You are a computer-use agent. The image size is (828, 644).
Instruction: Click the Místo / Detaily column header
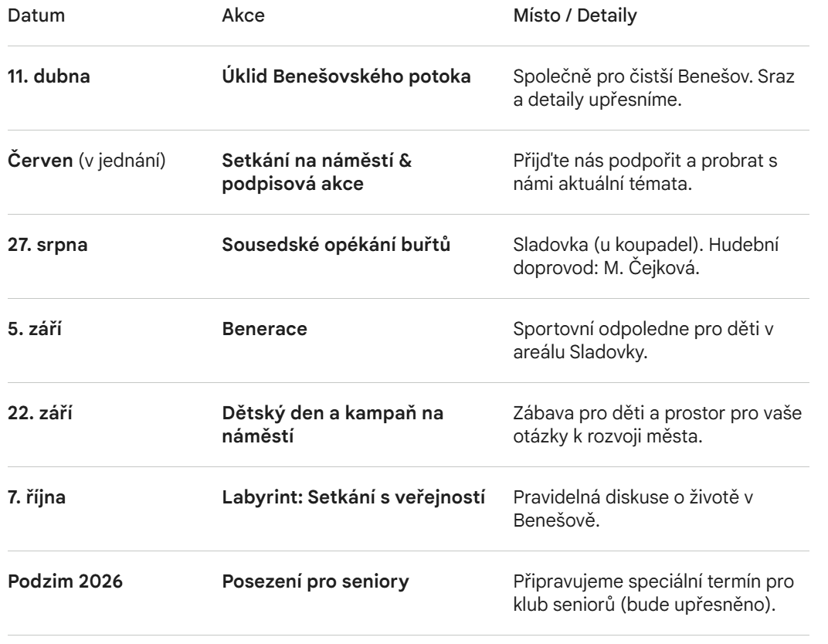click(576, 17)
